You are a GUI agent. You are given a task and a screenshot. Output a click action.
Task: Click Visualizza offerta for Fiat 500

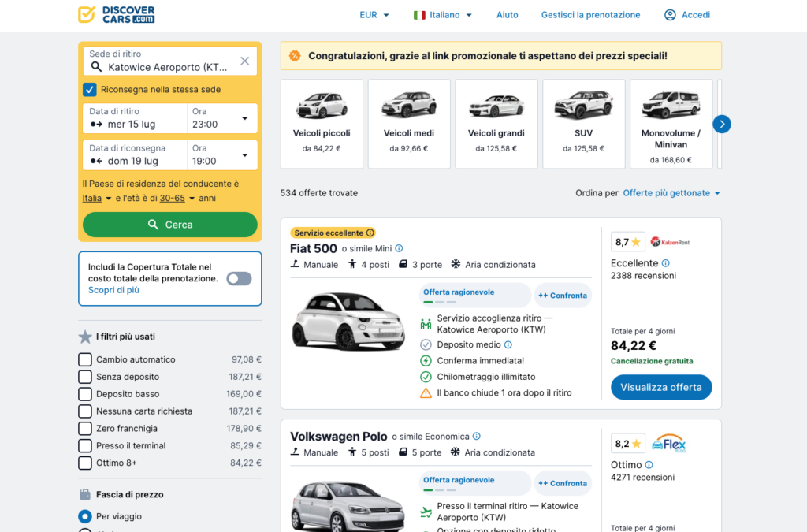pos(661,388)
